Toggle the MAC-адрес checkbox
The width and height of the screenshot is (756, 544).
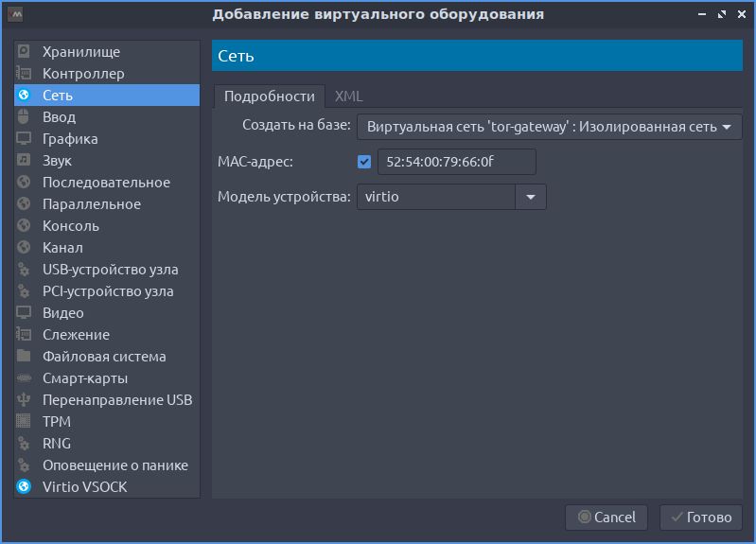coord(364,162)
